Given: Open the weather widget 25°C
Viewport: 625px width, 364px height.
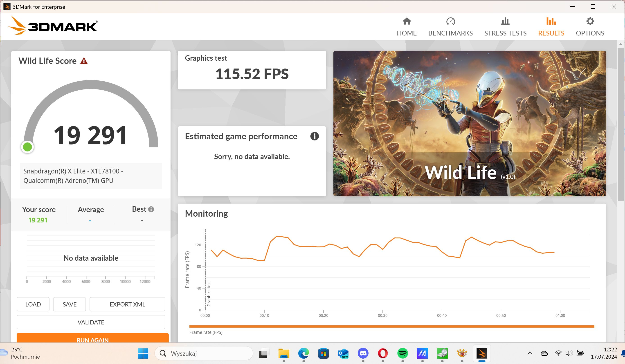Looking at the screenshot, I should [20, 353].
